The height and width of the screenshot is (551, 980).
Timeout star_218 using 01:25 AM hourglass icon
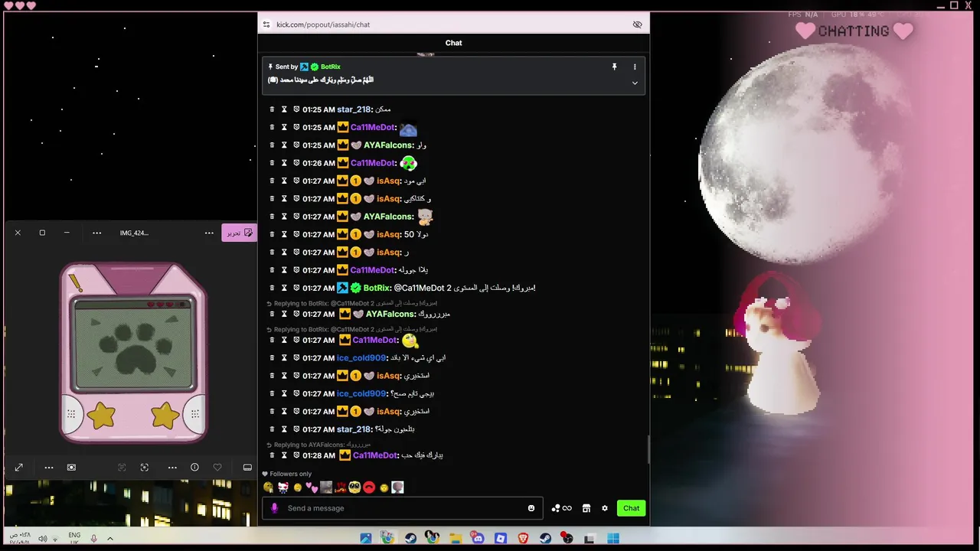coord(284,109)
